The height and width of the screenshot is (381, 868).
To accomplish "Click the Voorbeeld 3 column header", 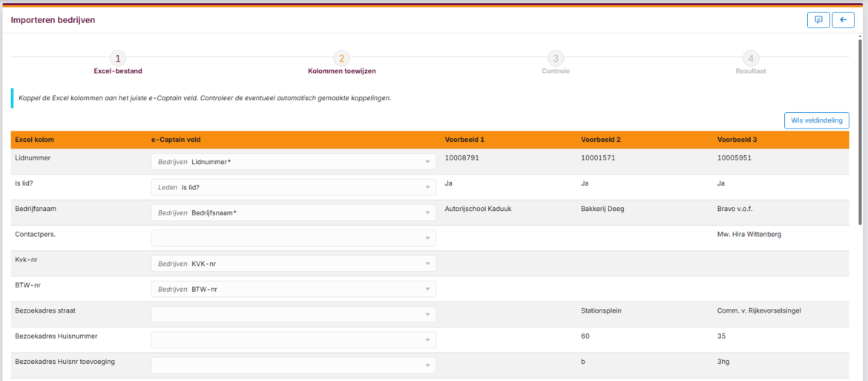I will click(737, 140).
